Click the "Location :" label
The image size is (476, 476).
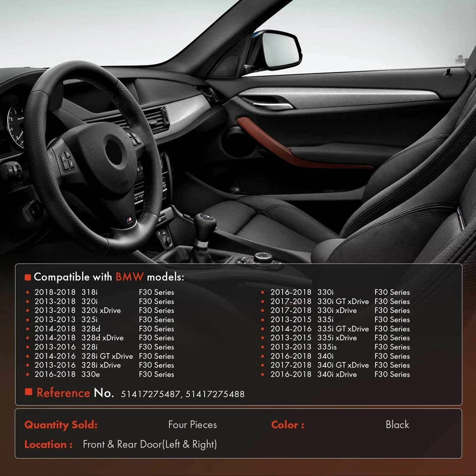pyautogui.click(x=48, y=444)
